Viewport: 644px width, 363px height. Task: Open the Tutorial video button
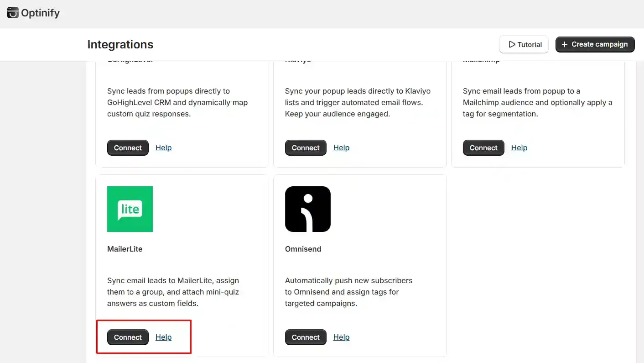[524, 44]
